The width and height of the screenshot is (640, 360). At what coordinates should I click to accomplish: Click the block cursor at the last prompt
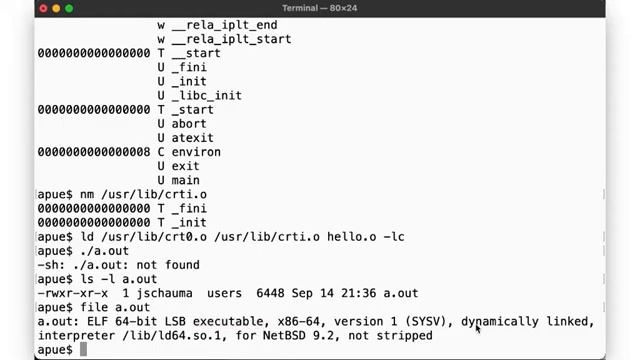(83, 349)
